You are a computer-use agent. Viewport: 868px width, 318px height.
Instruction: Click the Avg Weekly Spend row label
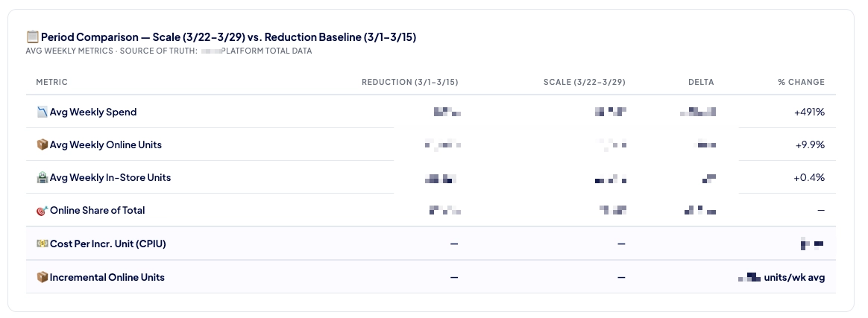[x=93, y=112]
